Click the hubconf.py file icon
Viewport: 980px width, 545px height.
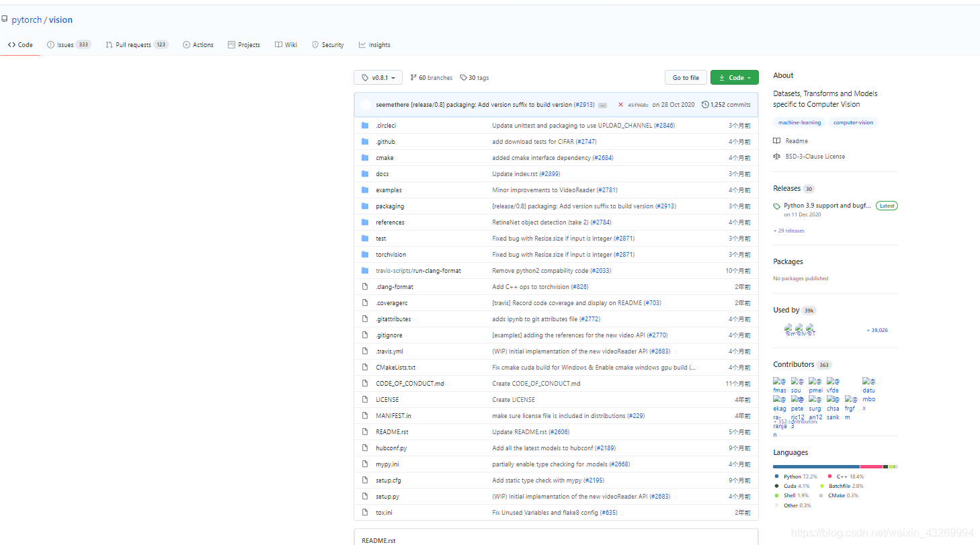[365, 448]
